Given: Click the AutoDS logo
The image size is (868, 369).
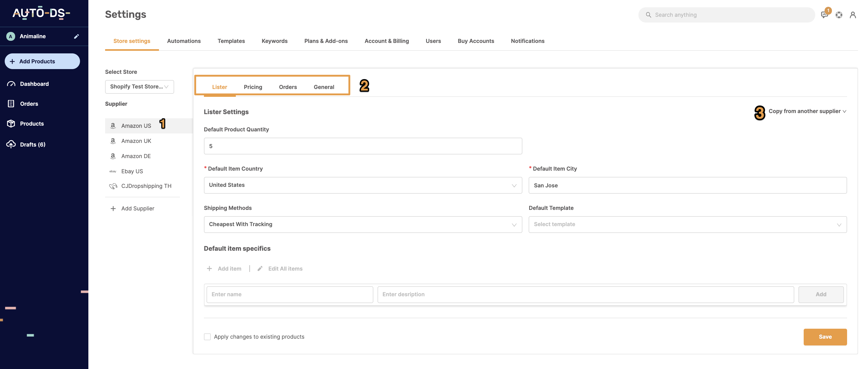Looking at the screenshot, I should (x=41, y=13).
